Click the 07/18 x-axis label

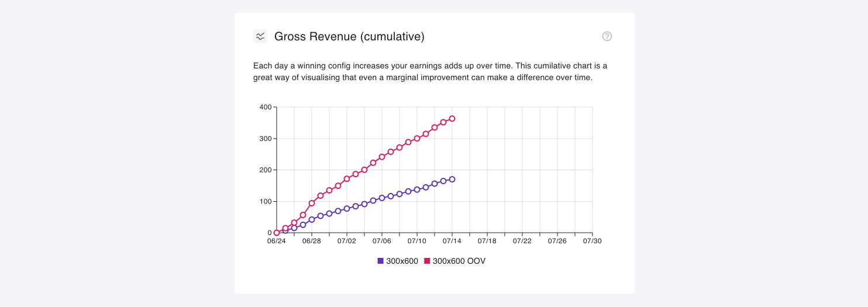click(x=487, y=240)
